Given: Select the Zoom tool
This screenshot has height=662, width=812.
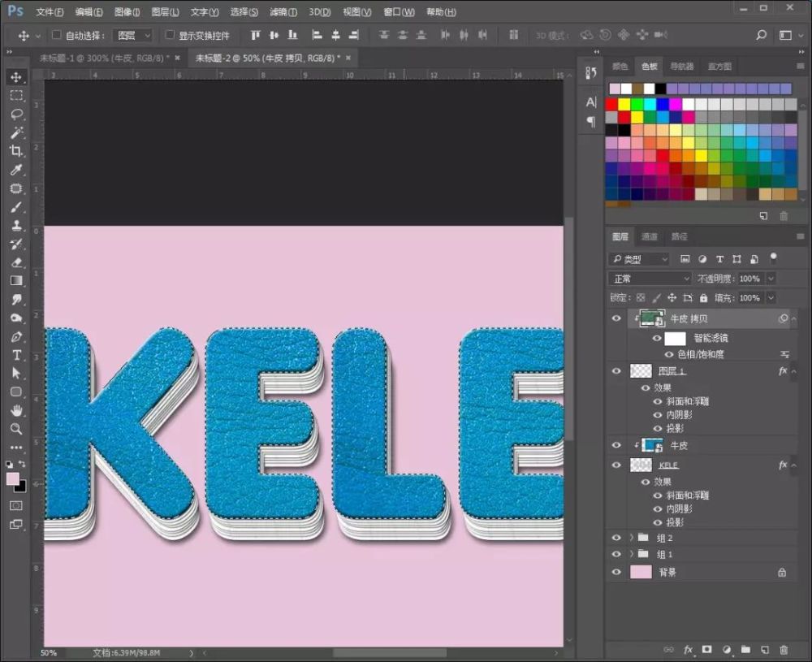Looking at the screenshot, I should (x=16, y=429).
